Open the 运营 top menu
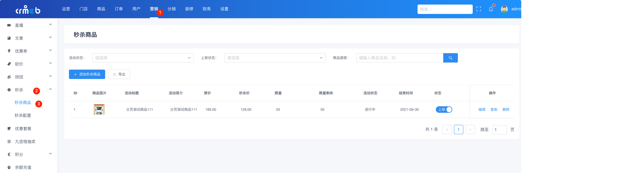Viewport: 644px width, 185px height. click(66, 9)
